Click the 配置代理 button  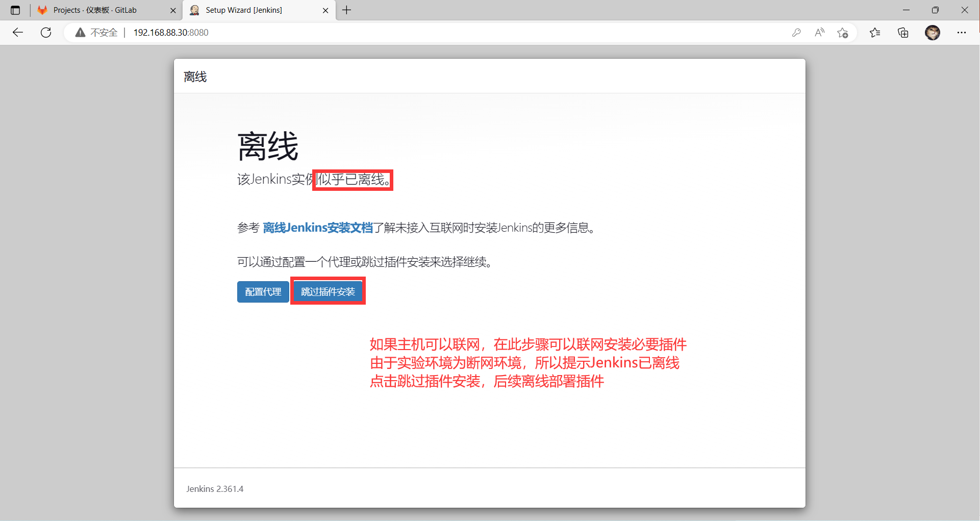tap(263, 292)
